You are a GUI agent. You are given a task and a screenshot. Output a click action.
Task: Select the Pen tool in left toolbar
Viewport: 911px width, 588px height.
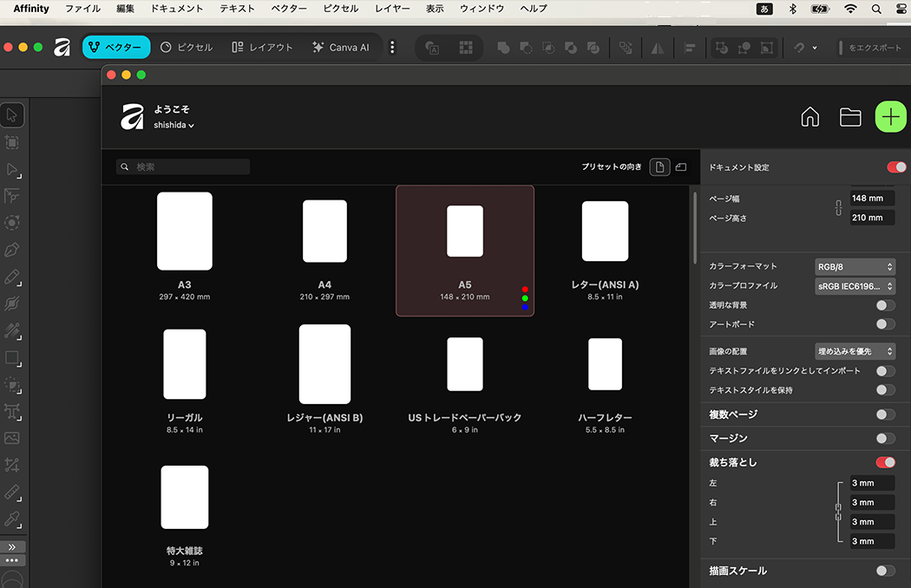[x=12, y=250]
